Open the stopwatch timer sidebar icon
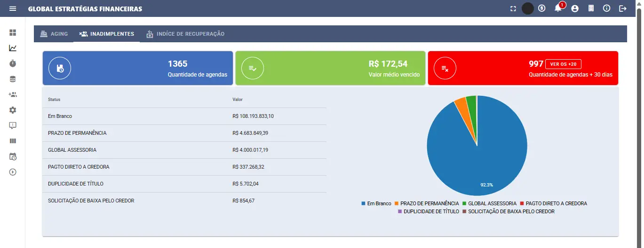This screenshot has height=248, width=644. tap(13, 63)
